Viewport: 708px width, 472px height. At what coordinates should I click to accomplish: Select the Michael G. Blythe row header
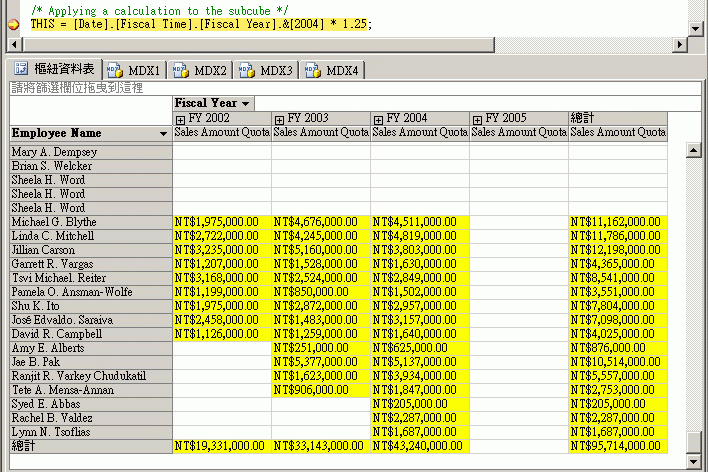(91, 222)
